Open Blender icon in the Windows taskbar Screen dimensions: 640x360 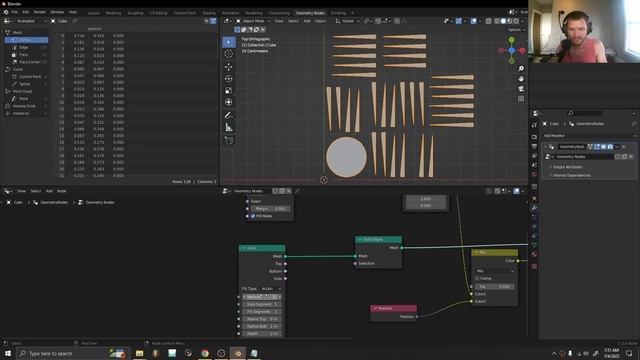(238, 353)
